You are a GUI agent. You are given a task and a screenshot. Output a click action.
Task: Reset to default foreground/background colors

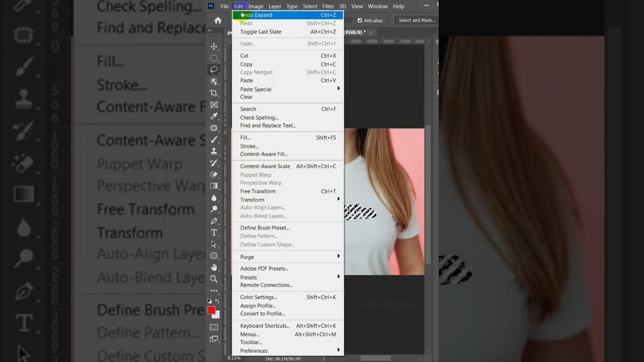(210, 301)
